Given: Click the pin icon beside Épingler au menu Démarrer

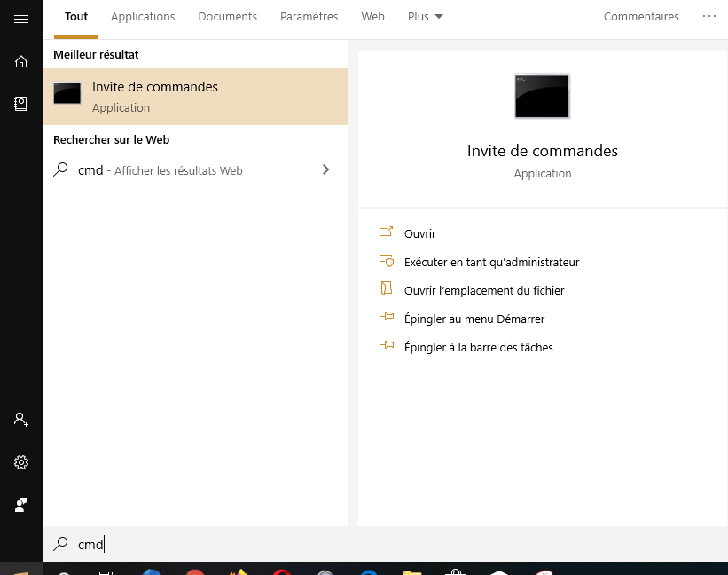Looking at the screenshot, I should point(386,319).
